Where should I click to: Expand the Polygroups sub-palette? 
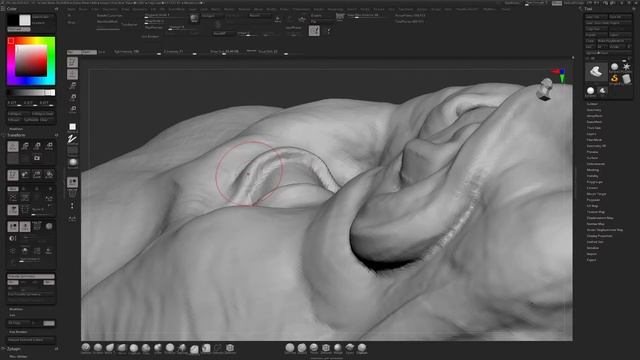coord(595,182)
